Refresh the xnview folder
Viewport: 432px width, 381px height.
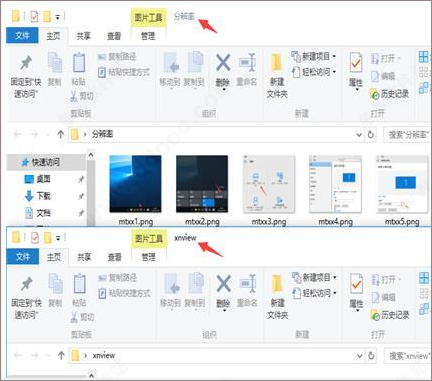click(371, 356)
